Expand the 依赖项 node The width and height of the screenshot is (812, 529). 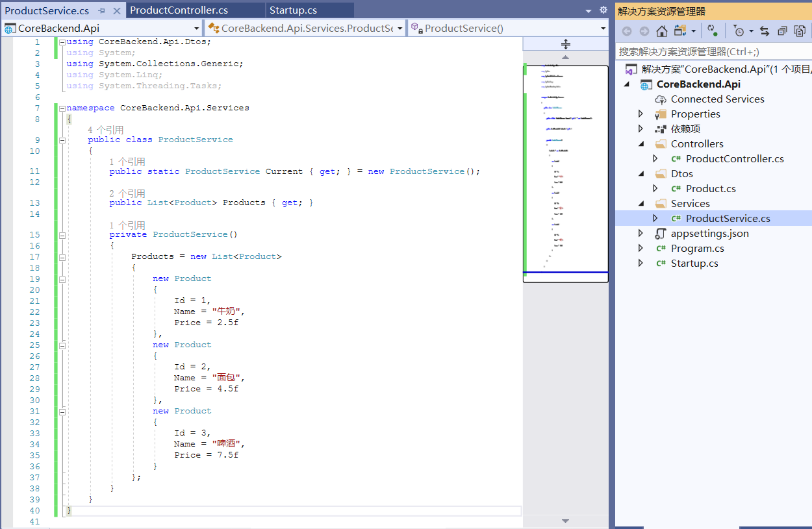[641, 128]
